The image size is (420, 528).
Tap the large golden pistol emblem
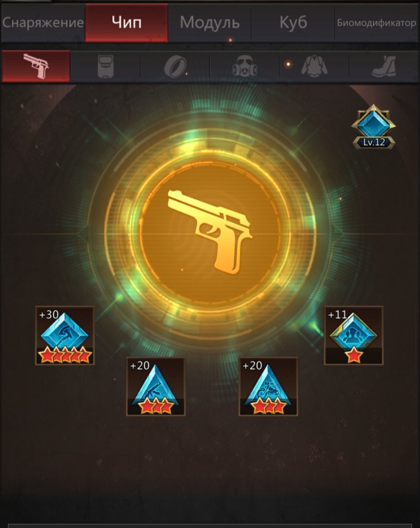(x=210, y=231)
